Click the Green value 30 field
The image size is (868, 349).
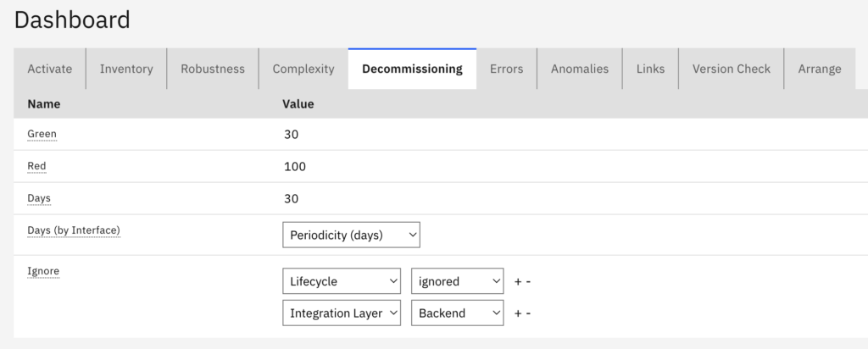pos(292,135)
